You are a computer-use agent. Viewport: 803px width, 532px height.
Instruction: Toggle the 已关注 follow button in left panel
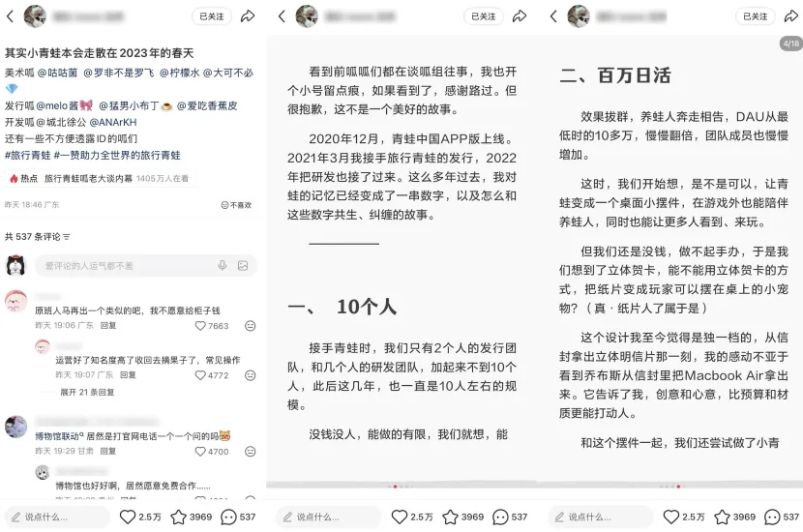click(x=212, y=16)
